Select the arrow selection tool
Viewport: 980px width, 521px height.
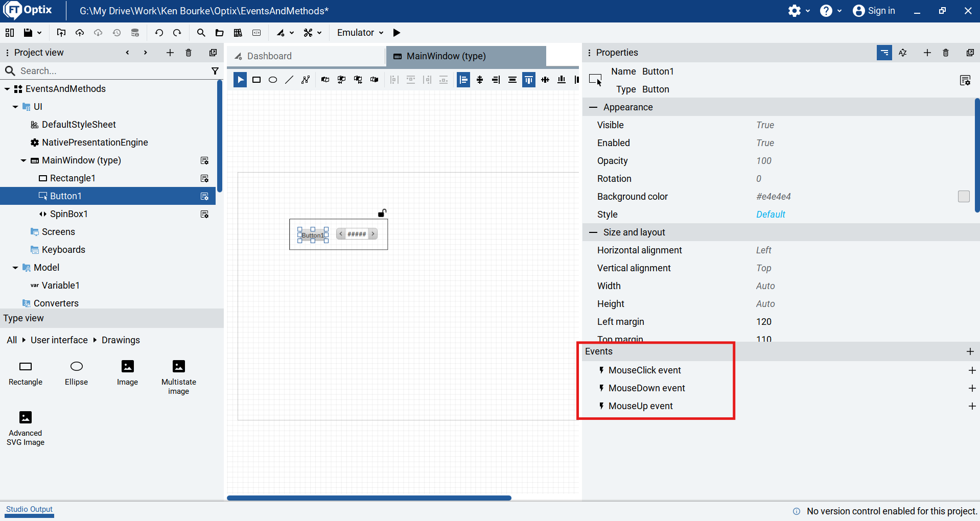[x=240, y=80]
